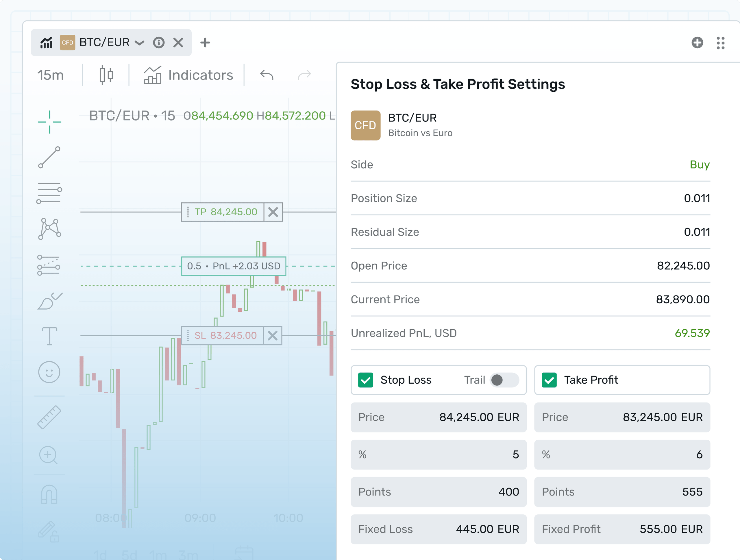Screen dimensions: 740x560
Task: Select the horizontal lines tool
Action: pyautogui.click(x=49, y=193)
